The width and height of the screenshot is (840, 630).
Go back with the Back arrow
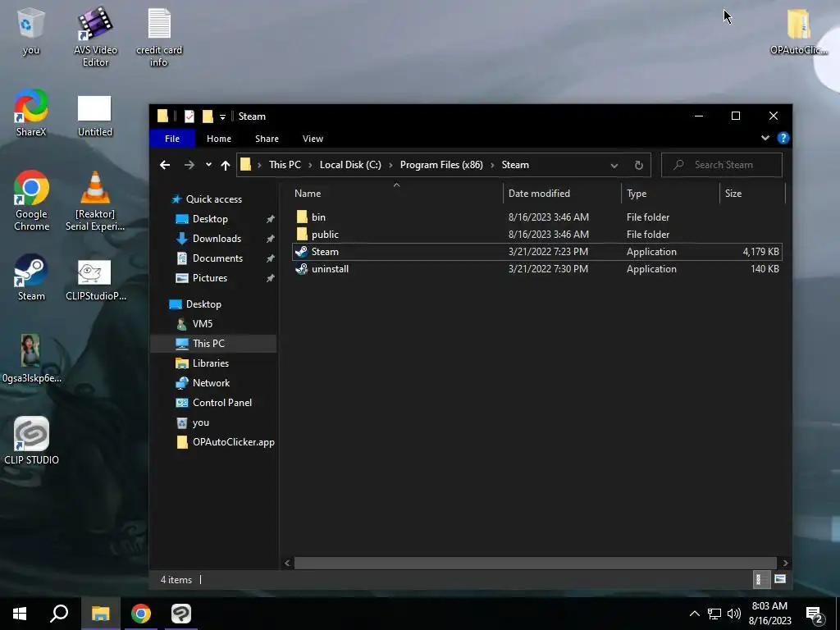click(x=165, y=165)
